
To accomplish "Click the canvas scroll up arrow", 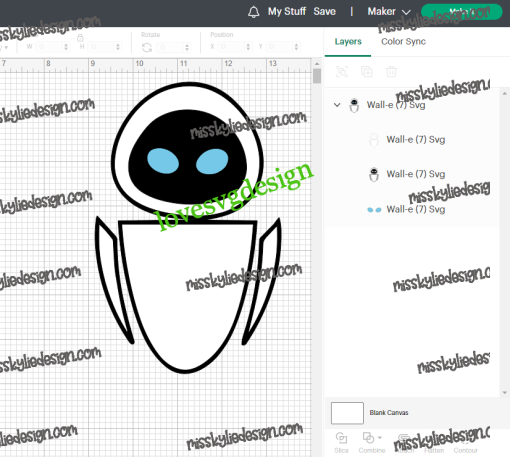I will [317, 64].
